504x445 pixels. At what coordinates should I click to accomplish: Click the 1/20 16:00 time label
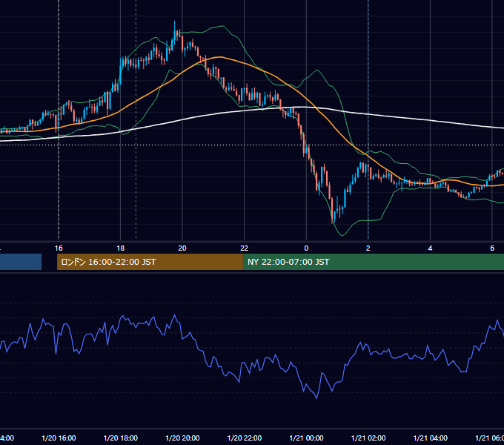[x=59, y=438]
